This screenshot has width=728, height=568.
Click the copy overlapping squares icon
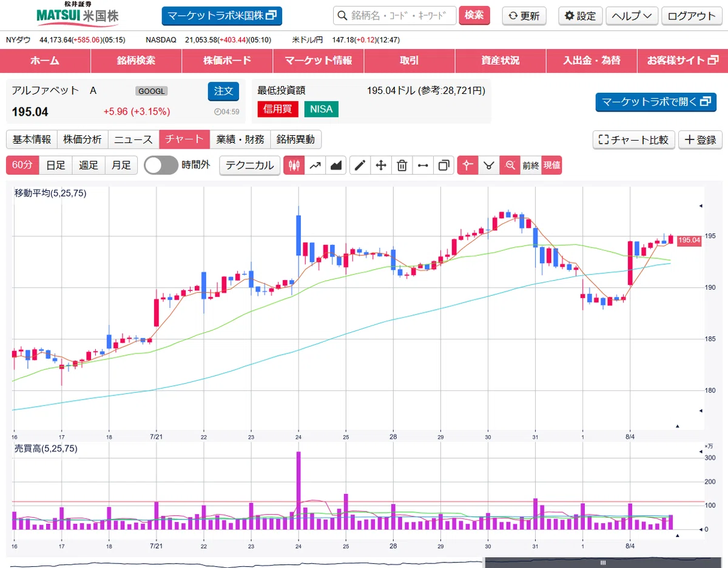[x=443, y=165]
